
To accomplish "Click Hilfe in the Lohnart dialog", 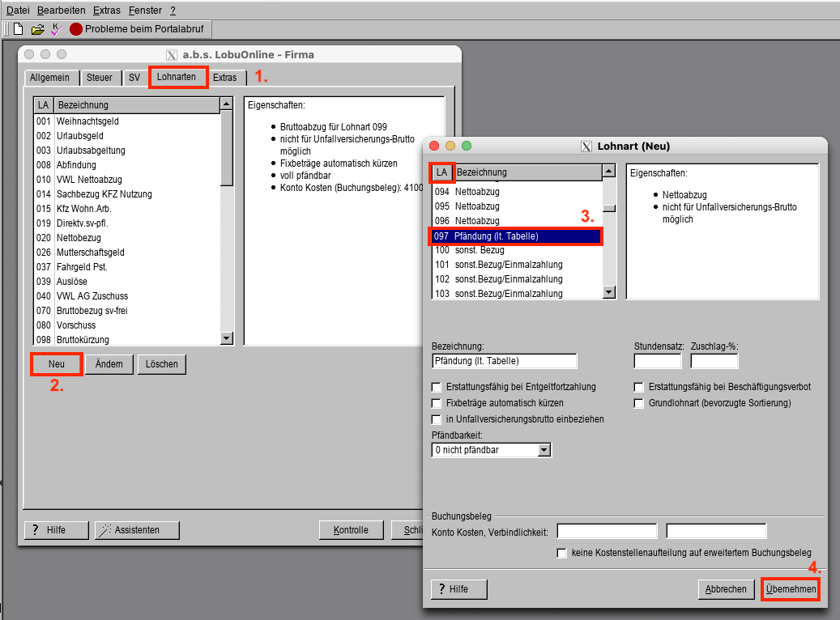I will point(459,589).
